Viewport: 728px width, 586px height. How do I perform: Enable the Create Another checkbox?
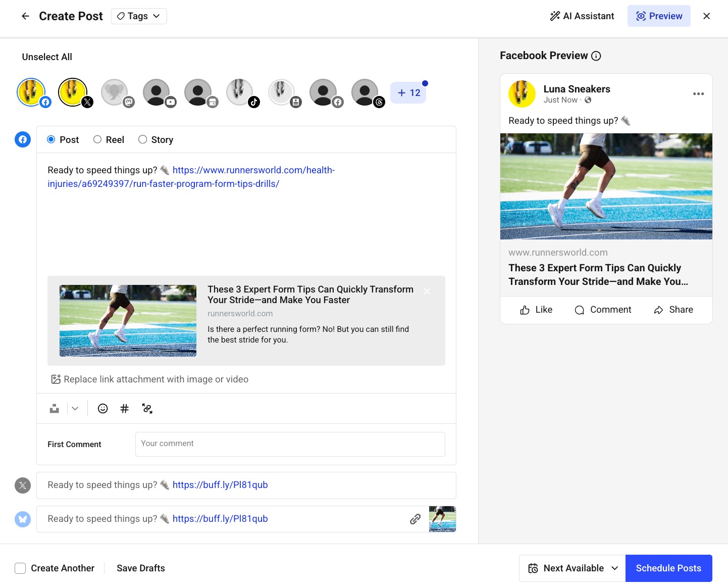(20, 568)
